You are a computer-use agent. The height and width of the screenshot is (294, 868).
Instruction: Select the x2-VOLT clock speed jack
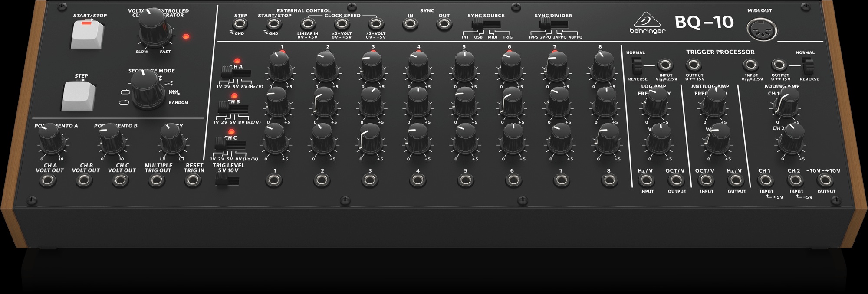pyautogui.click(x=341, y=24)
